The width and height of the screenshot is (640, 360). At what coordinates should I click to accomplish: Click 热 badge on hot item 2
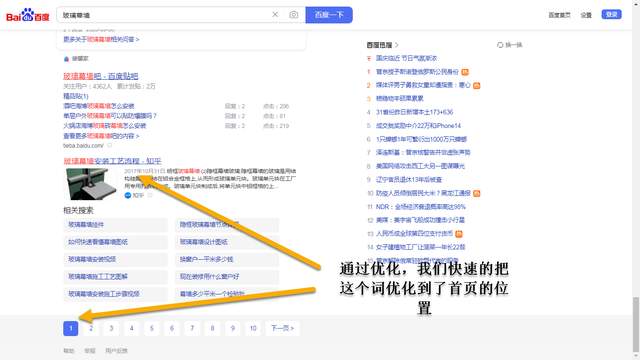pyautogui.click(x=476, y=85)
